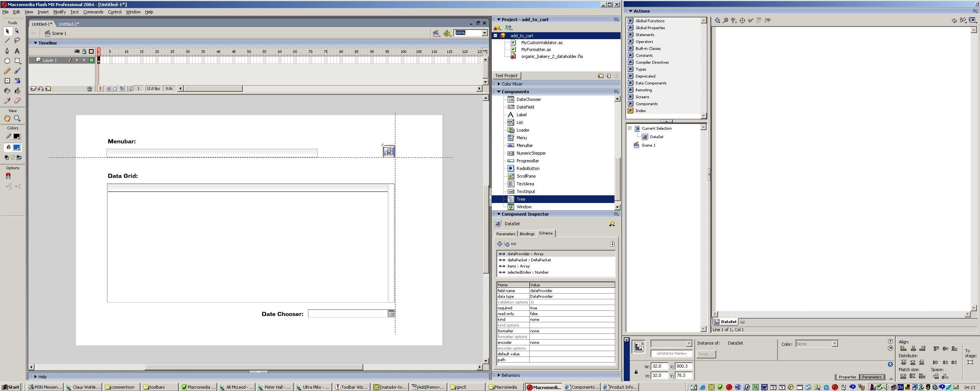Open the Modify menu
The height and width of the screenshot is (391, 980).
tap(59, 12)
